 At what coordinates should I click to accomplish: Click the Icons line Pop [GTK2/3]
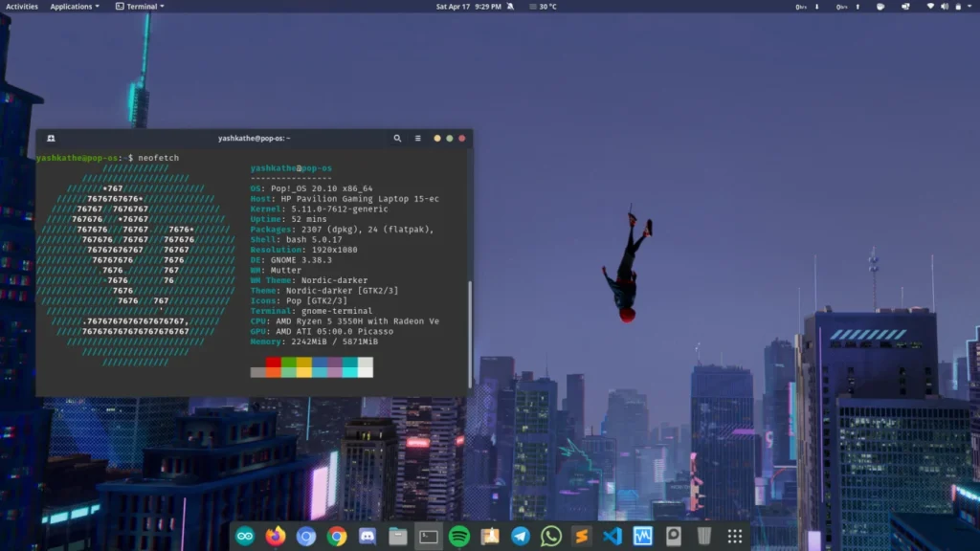(x=299, y=301)
